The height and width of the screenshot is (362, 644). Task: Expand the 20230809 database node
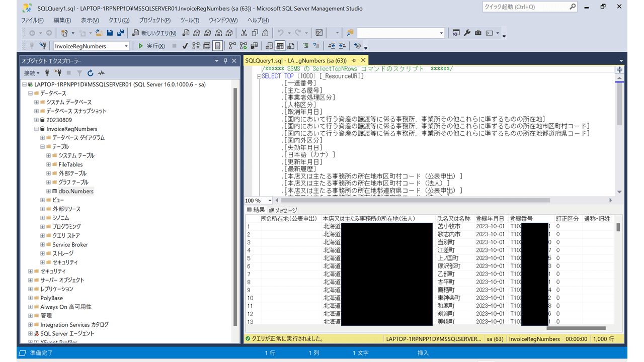(x=36, y=120)
